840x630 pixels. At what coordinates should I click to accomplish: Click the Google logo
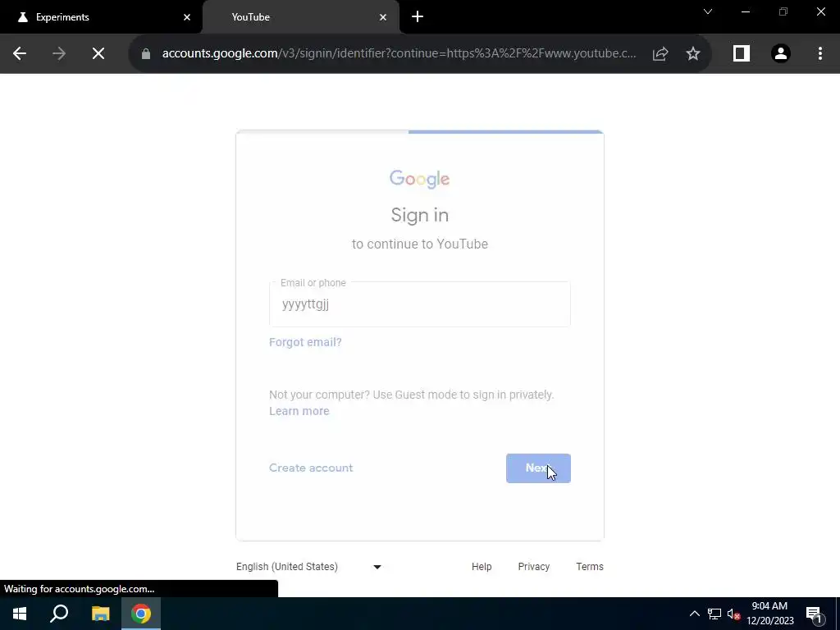click(419, 179)
